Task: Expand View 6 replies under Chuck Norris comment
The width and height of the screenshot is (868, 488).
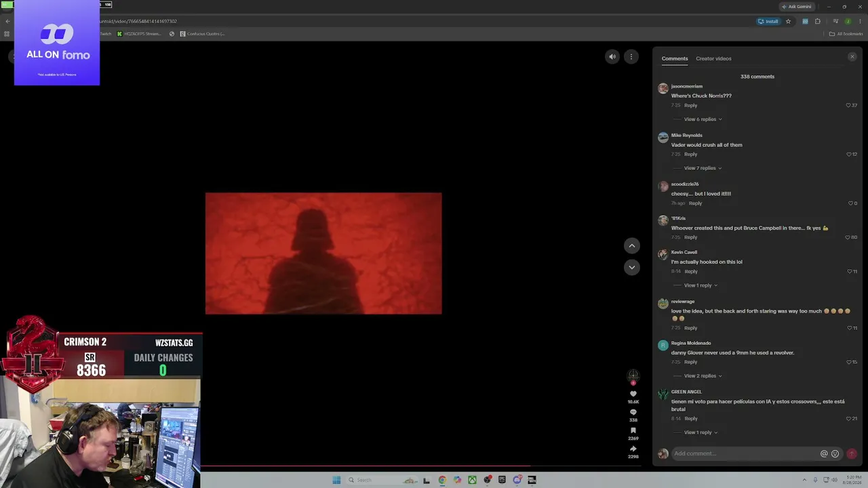Action: [x=703, y=119]
